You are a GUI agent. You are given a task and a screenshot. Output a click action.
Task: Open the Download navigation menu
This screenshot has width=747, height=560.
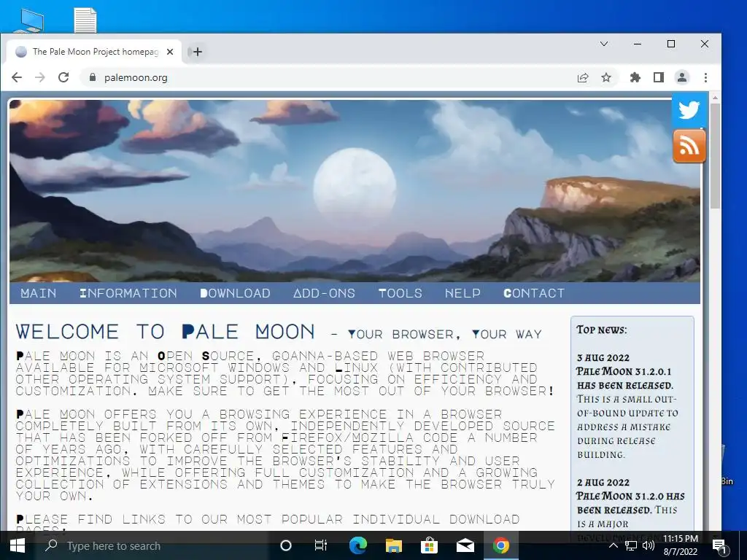point(236,293)
